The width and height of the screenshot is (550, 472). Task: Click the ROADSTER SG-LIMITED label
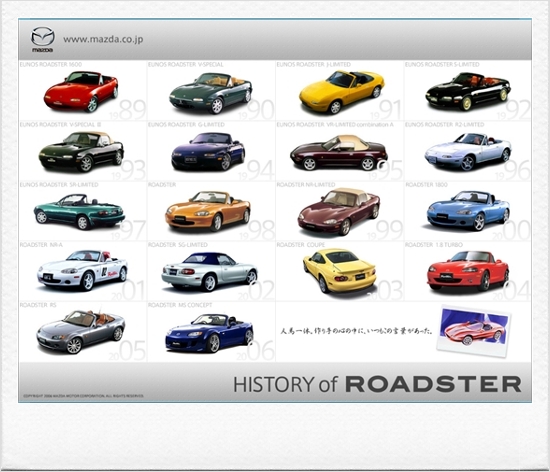click(x=178, y=244)
